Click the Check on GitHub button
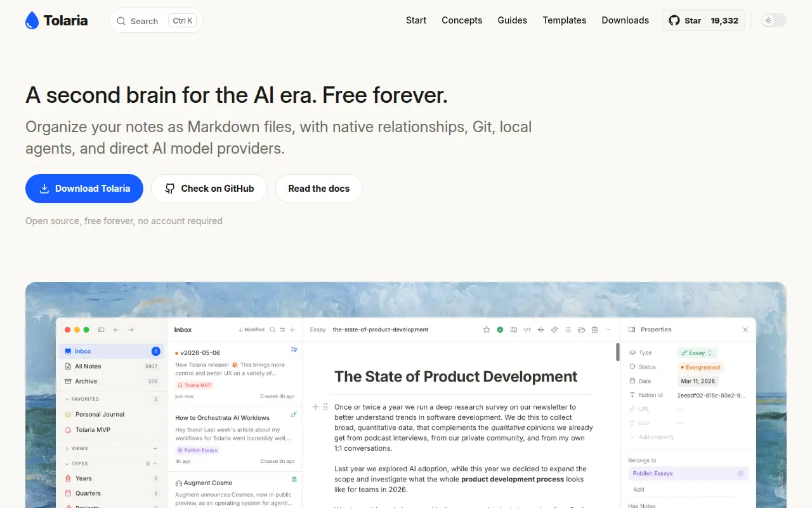The height and width of the screenshot is (508, 812). coord(209,189)
